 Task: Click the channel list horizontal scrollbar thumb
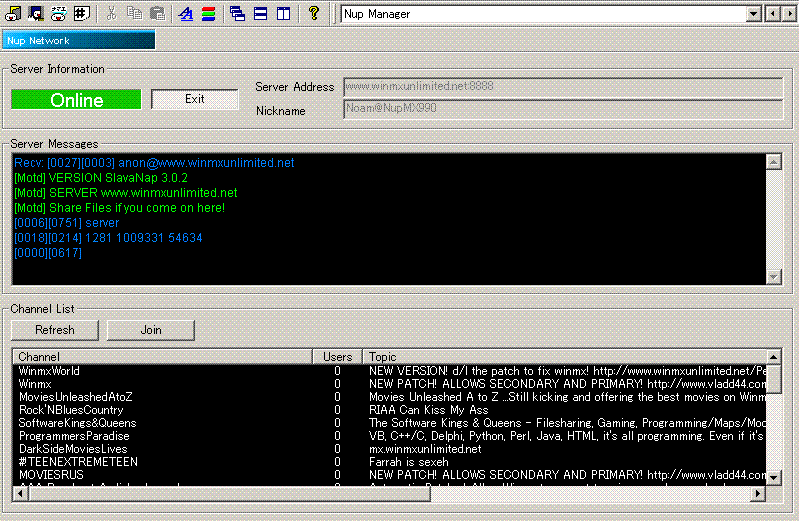[229, 493]
